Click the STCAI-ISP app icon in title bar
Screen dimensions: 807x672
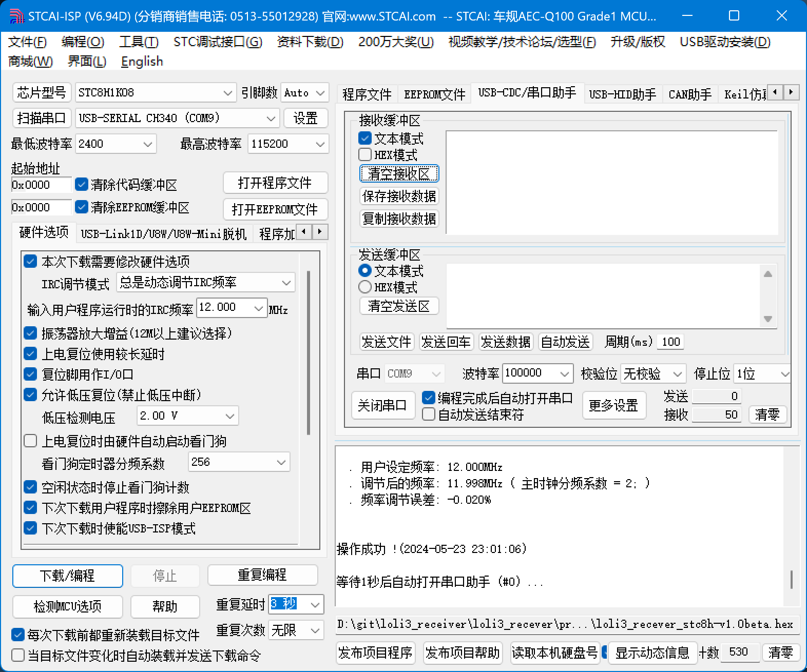click(16, 16)
